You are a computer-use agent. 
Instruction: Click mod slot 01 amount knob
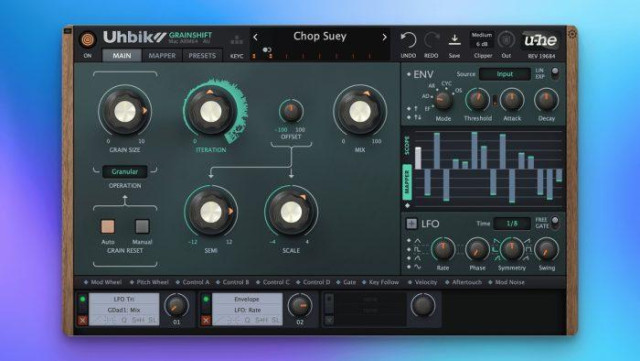[176, 305]
